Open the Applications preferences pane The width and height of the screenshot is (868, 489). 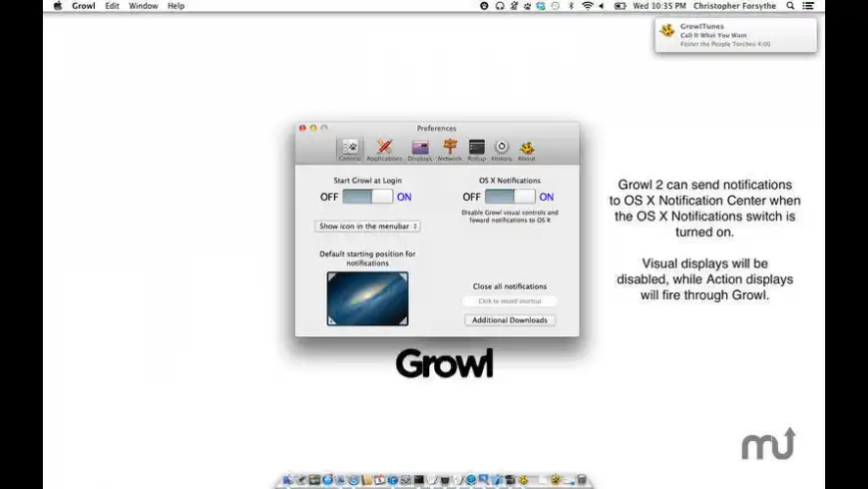[384, 150]
